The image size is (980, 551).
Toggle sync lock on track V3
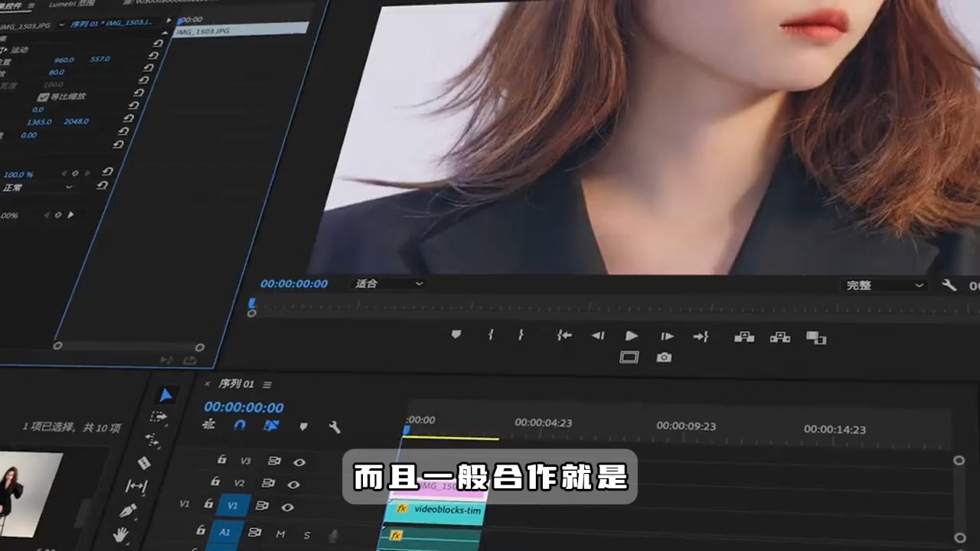click(x=273, y=461)
